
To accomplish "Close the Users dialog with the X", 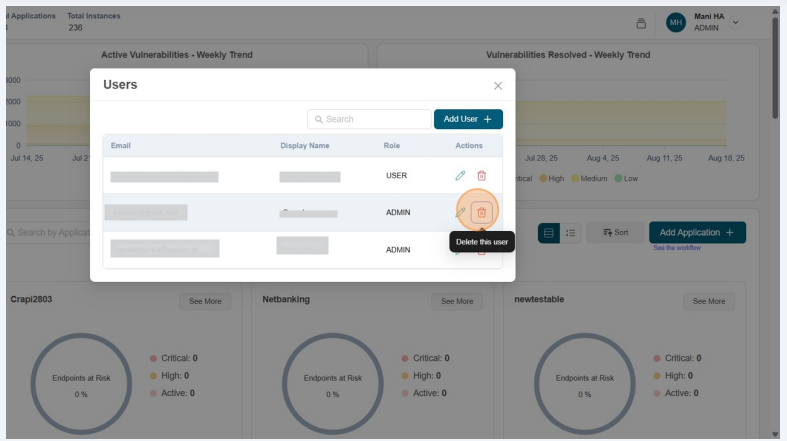I will pyautogui.click(x=498, y=86).
